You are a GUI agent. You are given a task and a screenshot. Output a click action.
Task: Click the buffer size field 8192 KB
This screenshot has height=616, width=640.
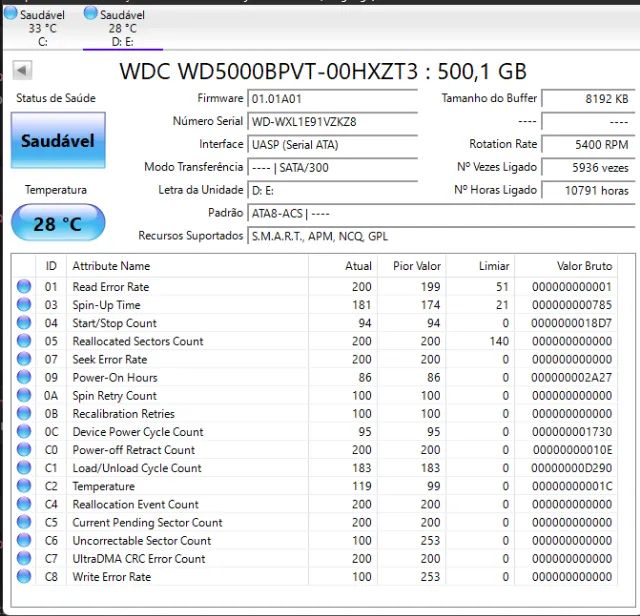click(588, 99)
